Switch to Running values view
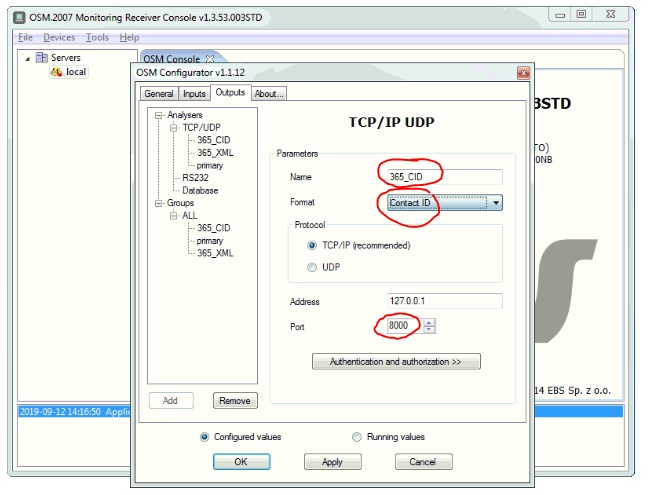 coord(357,437)
